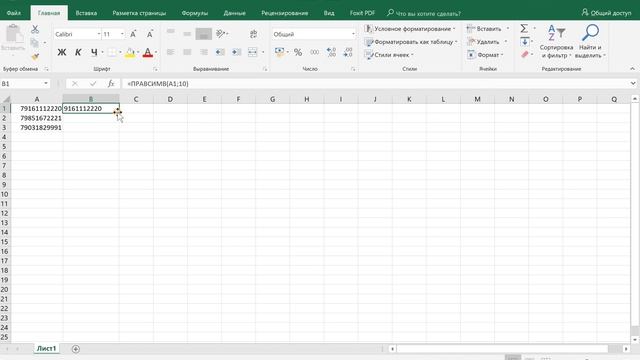Open Форматировать как таблицу dropdown
The height and width of the screenshot is (360, 640).
point(411,42)
